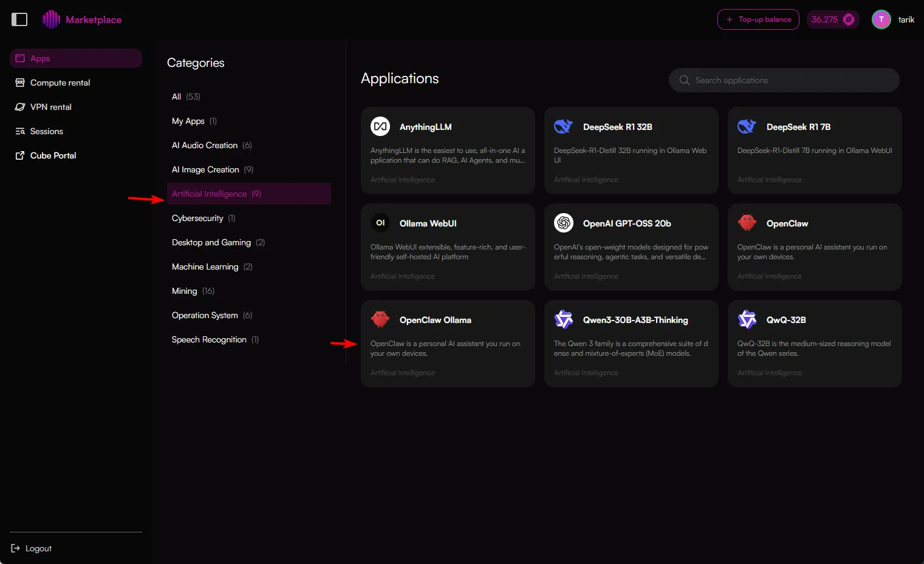This screenshot has width=924, height=564.
Task: Select the AI Image Creation category
Action: (249, 169)
